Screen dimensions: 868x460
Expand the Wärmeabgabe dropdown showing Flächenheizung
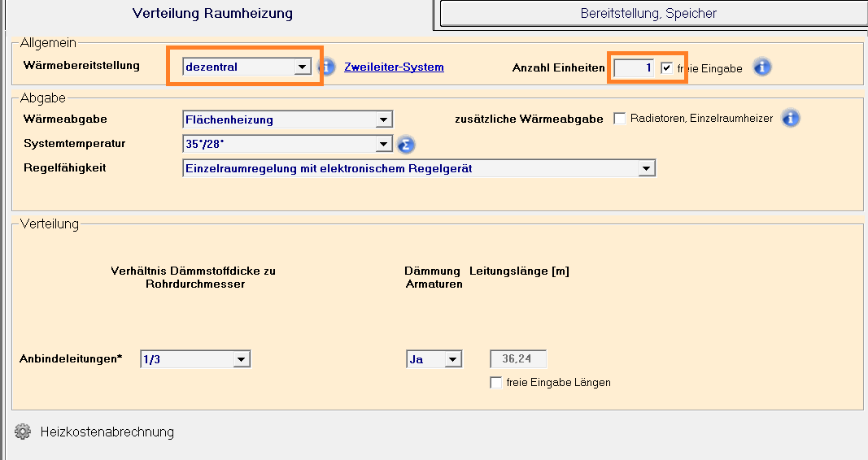tap(383, 119)
